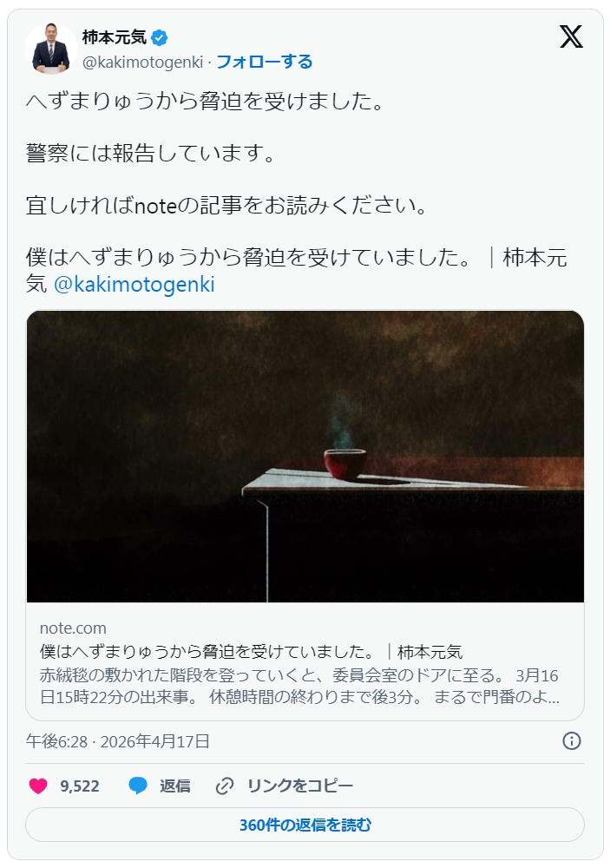Click 360件の返信を読む button
This screenshot has width=610, height=868.
point(305,825)
